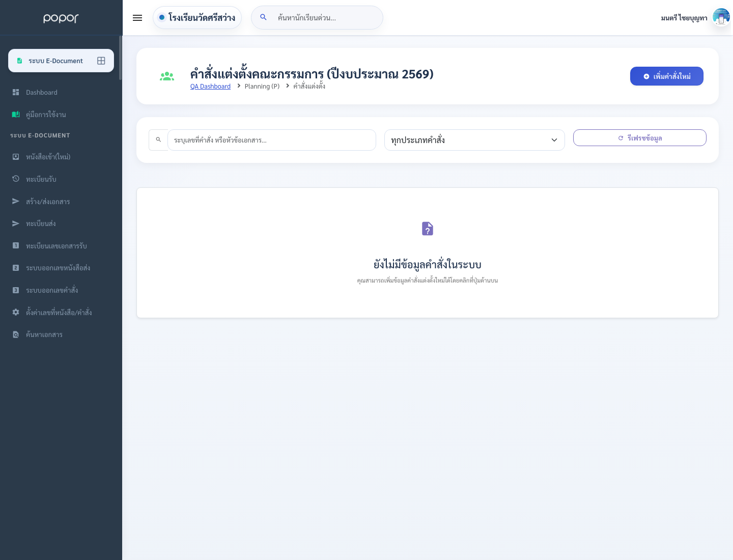Click the grid icon in E-Document card

tap(101, 61)
